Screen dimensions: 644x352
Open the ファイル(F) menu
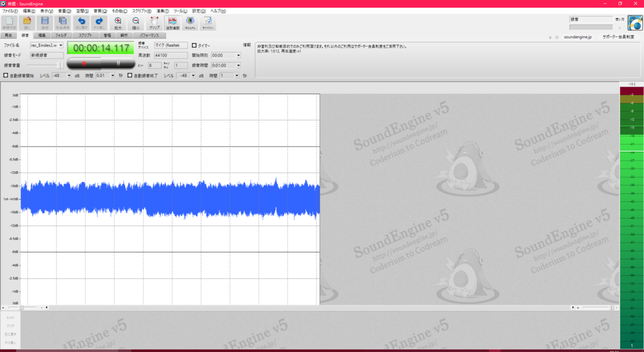point(10,11)
